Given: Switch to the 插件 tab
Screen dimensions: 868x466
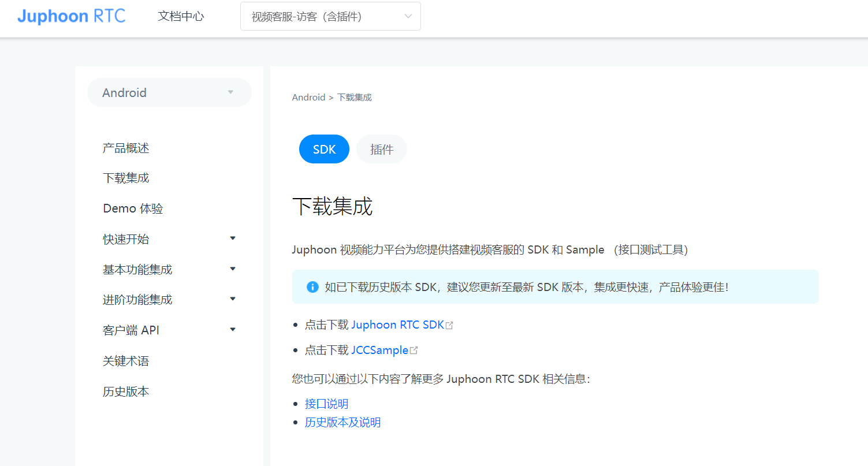Looking at the screenshot, I should coord(382,149).
